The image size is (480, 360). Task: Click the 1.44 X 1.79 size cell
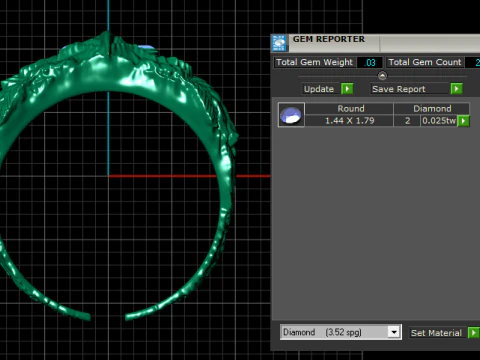349,121
